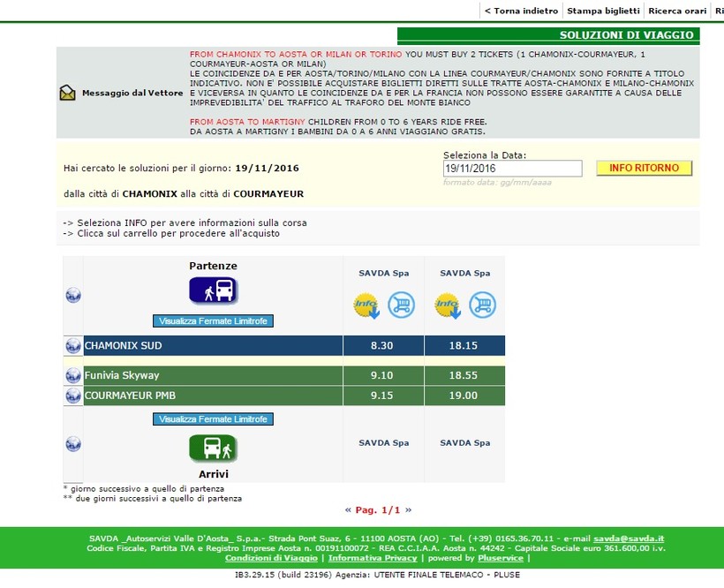
Task: Click the envelope Messaggio dal Vettore icon
Action: pyautogui.click(x=67, y=93)
